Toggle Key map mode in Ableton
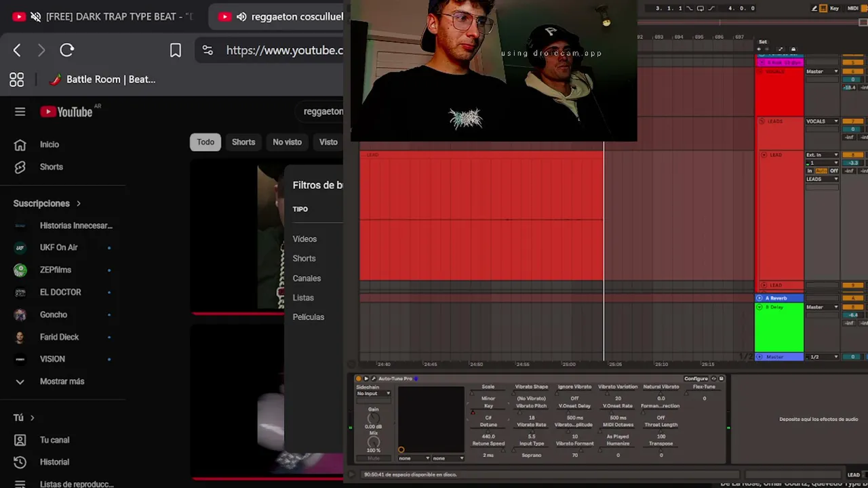This screenshot has height=488, width=868. click(835, 8)
